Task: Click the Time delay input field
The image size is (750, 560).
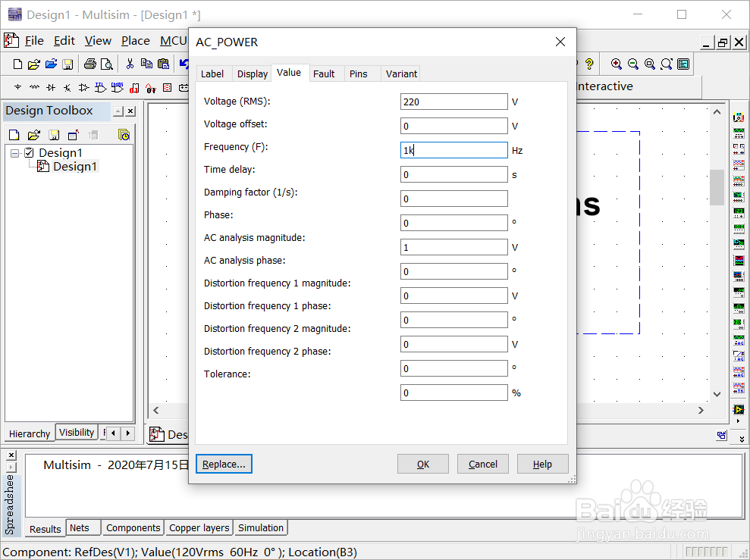Action: click(454, 174)
